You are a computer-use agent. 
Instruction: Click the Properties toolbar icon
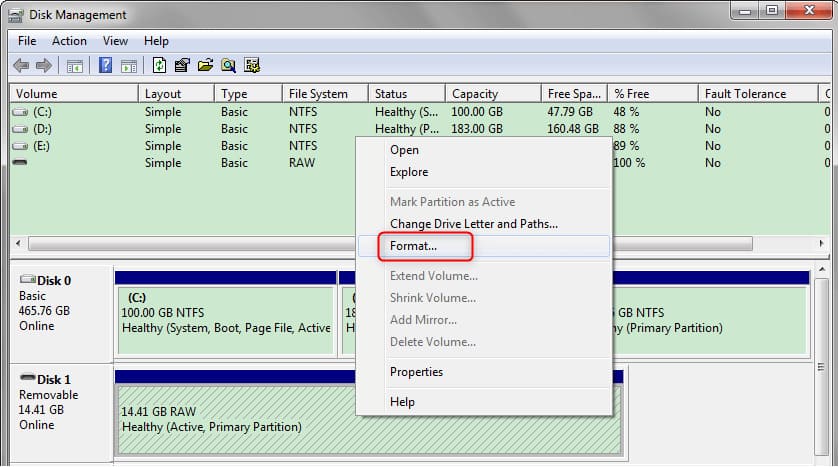click(x=182, y=66)
